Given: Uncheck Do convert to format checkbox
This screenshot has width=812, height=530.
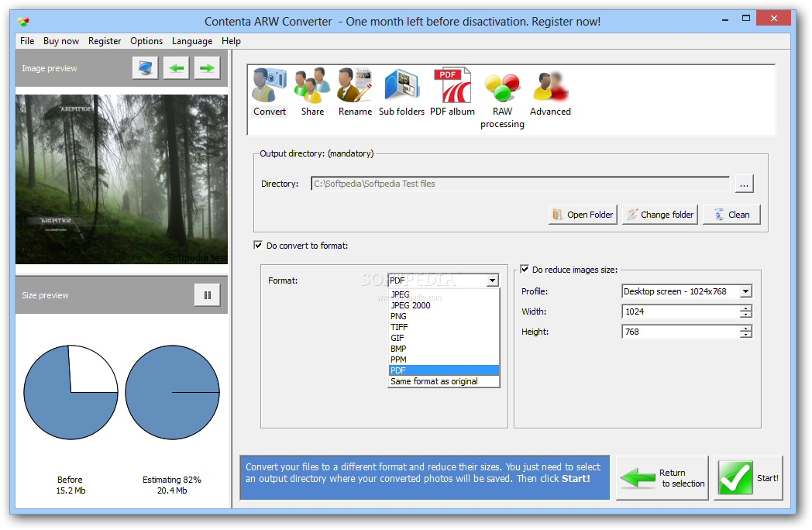Looking at the screenshot, I should point(258,245).
